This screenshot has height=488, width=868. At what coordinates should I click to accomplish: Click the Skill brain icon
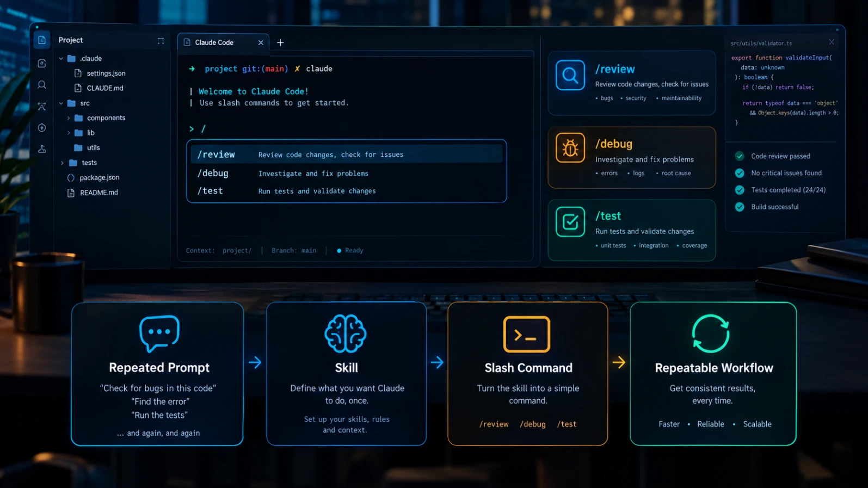(346, 333)
